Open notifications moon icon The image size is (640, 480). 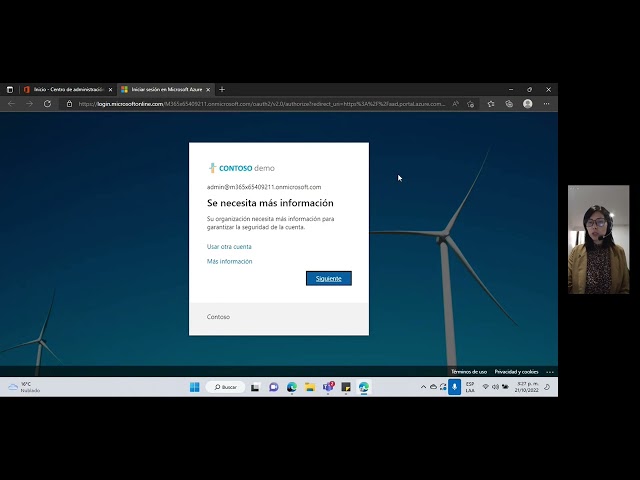coord(547,387)
